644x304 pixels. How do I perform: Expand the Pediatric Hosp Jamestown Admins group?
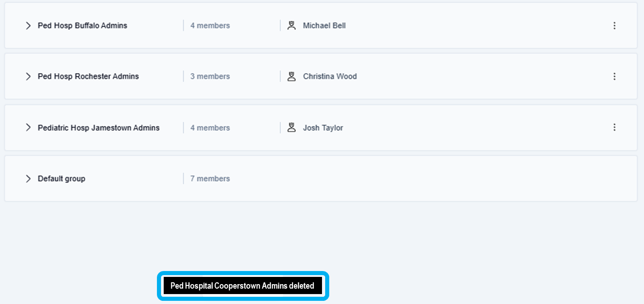tap(28, 128)
